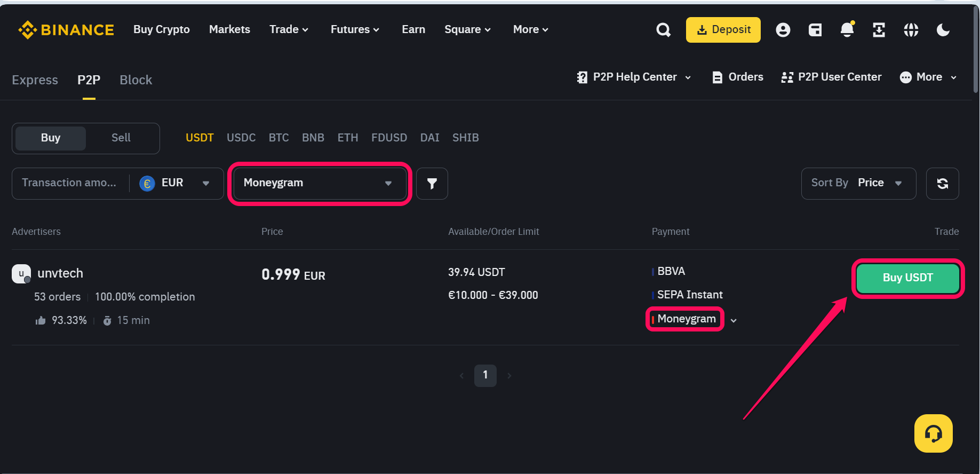Click the P2P Help Center icon

pos(582,77)
